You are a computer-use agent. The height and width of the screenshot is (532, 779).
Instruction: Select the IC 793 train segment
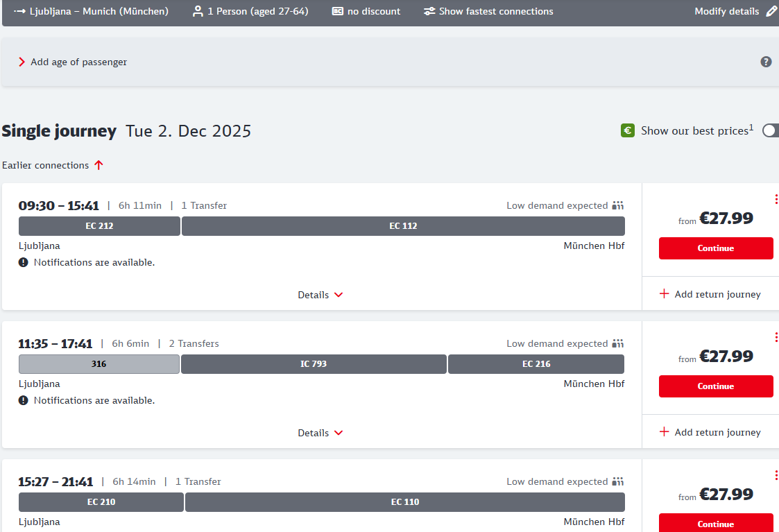[x=314, y=364]
